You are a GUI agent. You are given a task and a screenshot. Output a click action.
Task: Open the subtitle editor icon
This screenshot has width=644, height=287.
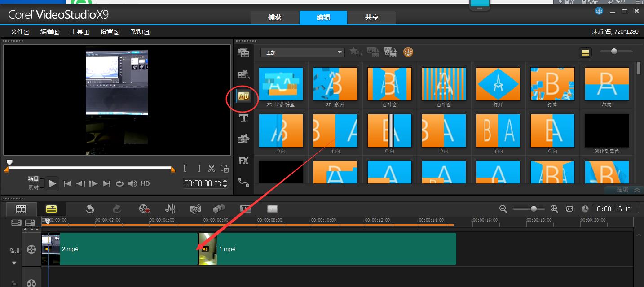246,209
